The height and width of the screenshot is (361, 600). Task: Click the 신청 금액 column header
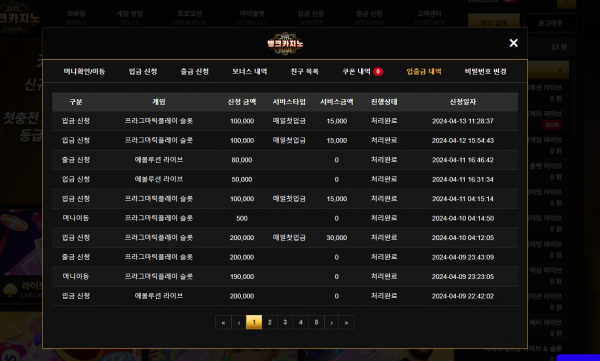pyautogui.click(x=242, y=102)
